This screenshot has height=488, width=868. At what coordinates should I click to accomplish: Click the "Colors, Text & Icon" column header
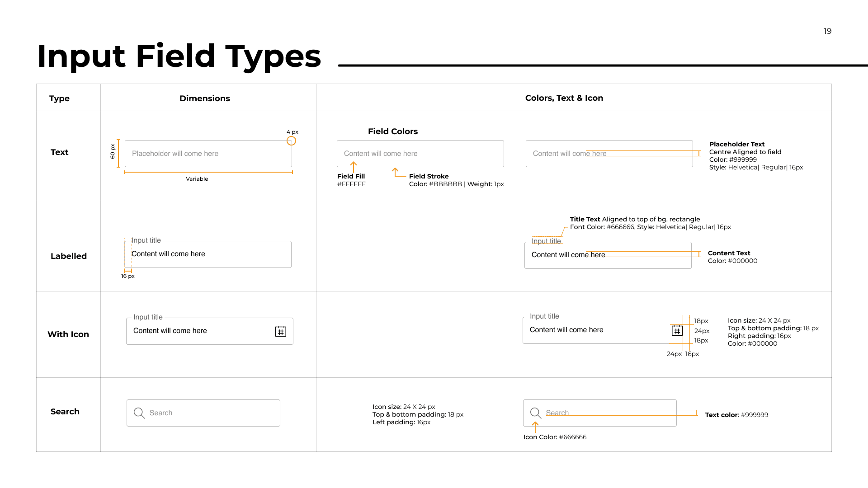coord(564,98)
